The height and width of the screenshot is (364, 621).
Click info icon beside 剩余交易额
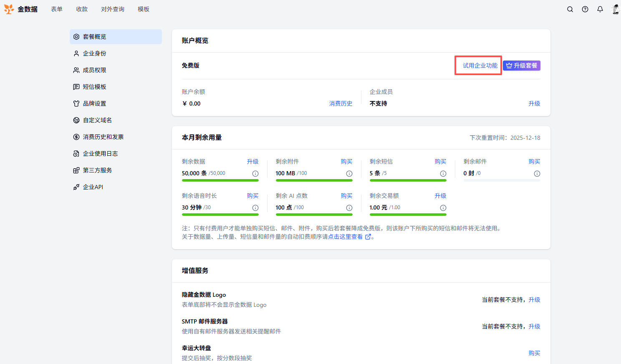(443, 208)
